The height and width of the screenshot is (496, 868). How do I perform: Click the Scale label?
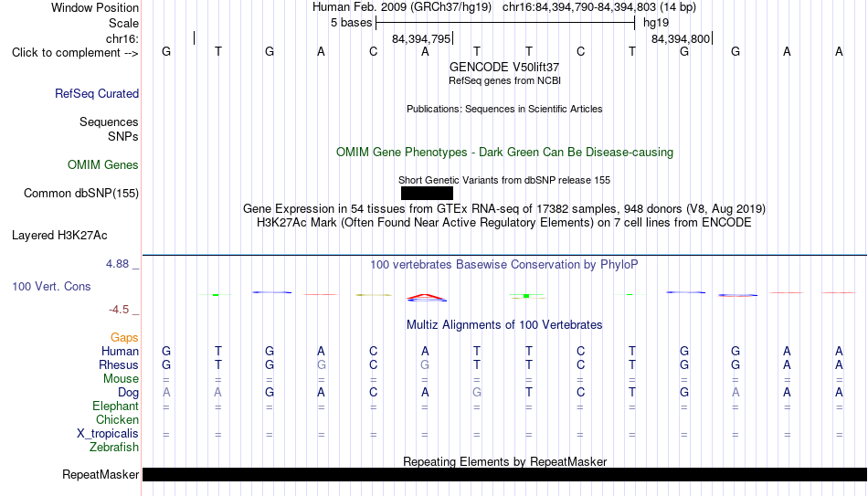click(x=123, y=23)
